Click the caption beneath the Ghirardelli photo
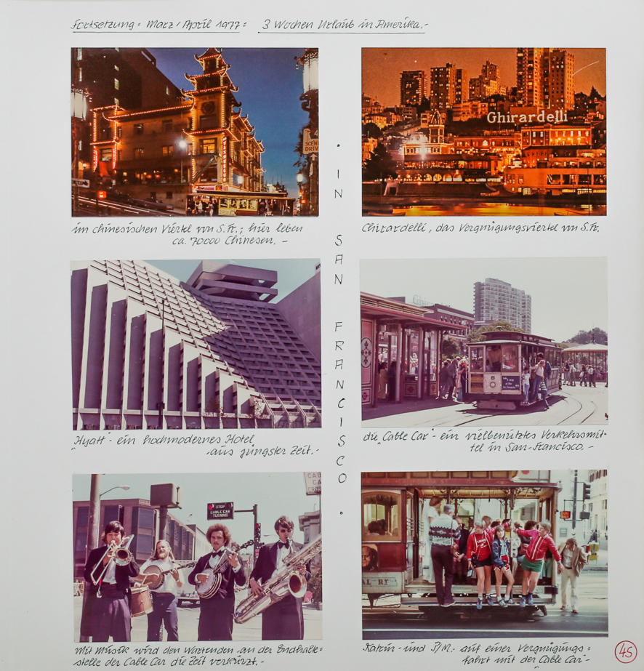Image resolution: width=644 pixels, height=671 pixels. [480, 228]
